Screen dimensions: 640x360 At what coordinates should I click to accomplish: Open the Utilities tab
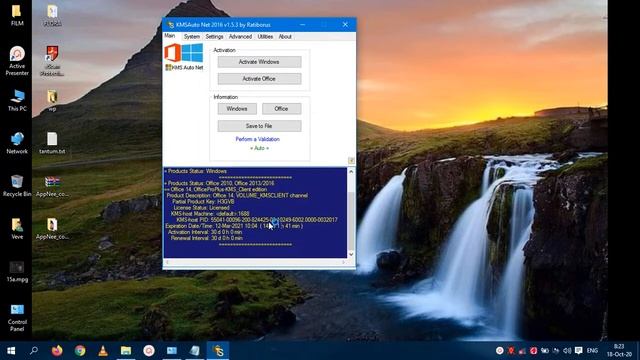coord(265,37)
